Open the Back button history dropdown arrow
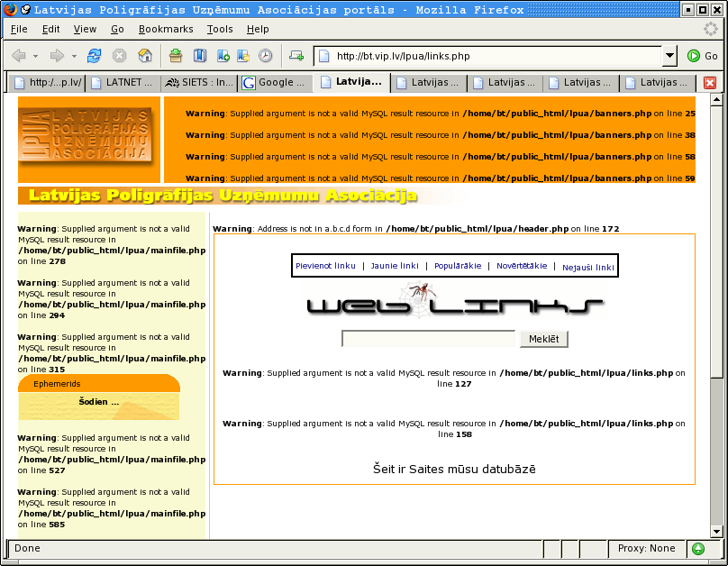Image resolution: width=728 pixels, height=566 pixels. [x=36, y=56]
